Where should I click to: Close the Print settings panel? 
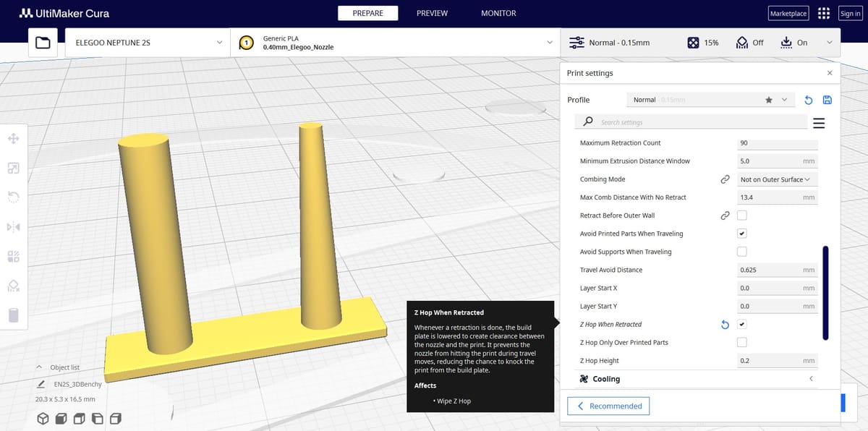pyautogui.click(x=830, y=73)
